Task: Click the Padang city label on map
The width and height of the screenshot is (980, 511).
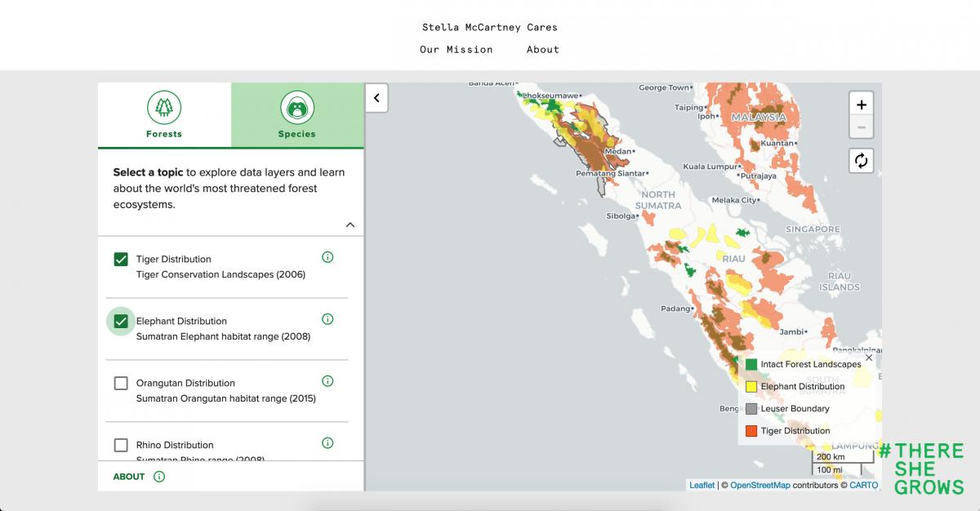Action: pyautogui.click(x=675, y=309)
